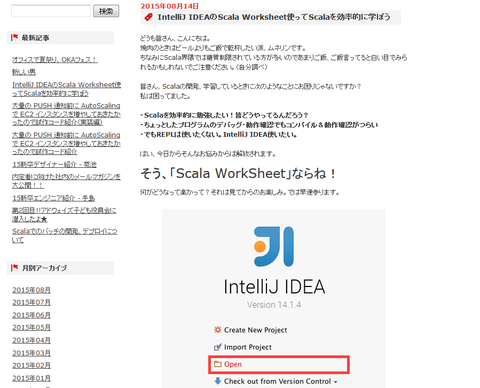Open the 2015年01月 monthly archive

coord(31,378)
